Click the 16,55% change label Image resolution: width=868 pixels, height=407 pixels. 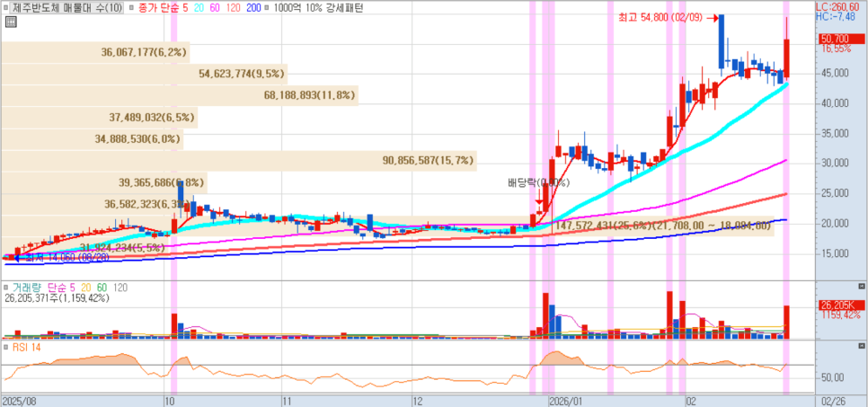[x=836, y=49]
